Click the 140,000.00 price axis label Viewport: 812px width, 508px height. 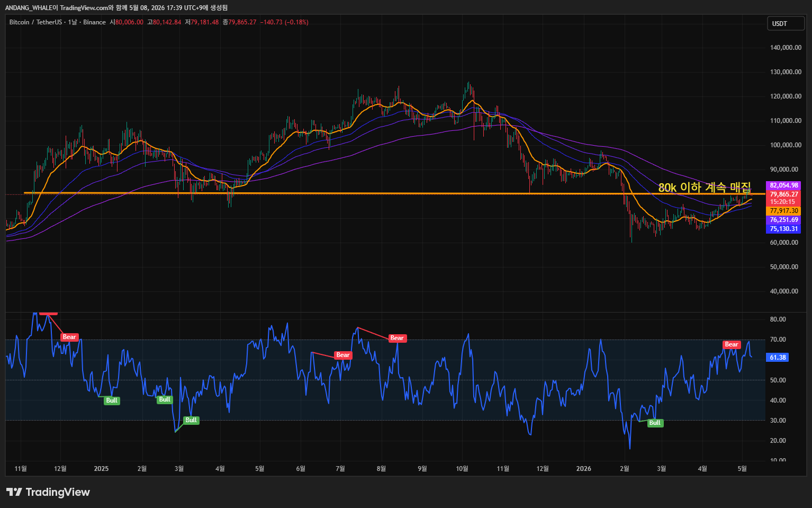pyautogui.click(x=786, y=48)
